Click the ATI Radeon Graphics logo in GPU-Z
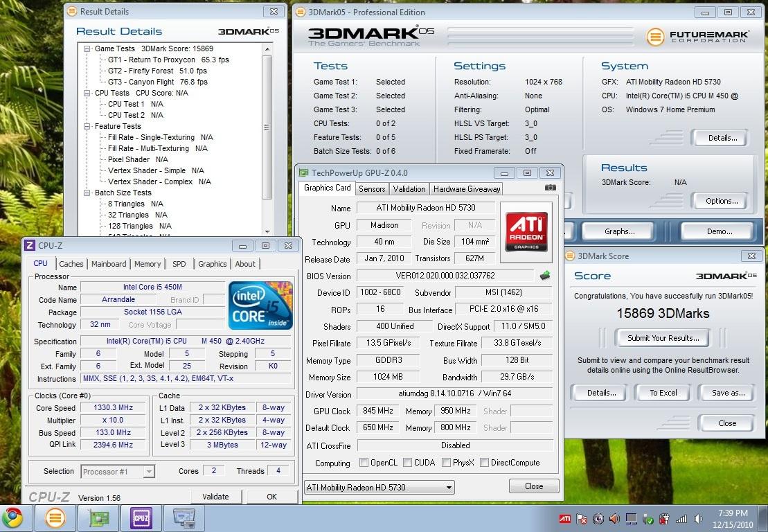Viewport: 768px width, 532px height. (526, 231)
